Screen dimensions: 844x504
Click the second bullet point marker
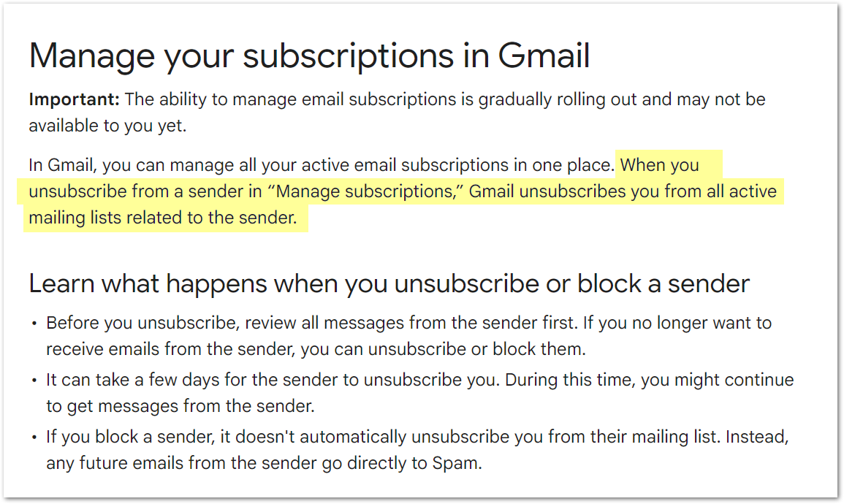34,381
